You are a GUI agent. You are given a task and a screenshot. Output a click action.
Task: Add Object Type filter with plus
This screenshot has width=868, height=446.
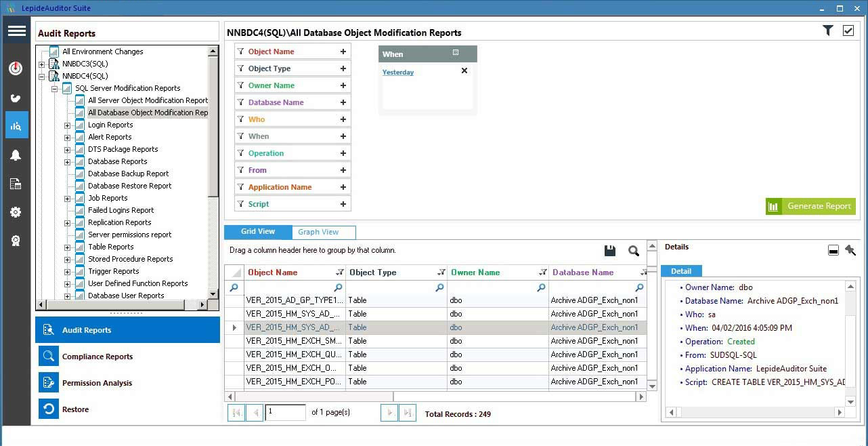tap(343, 68)
